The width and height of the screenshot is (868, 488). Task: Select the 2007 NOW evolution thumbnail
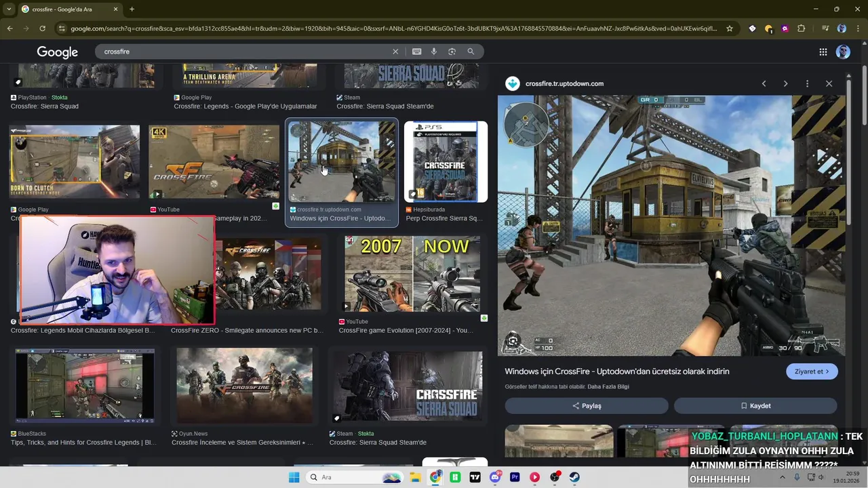click(x=412, y=274)
